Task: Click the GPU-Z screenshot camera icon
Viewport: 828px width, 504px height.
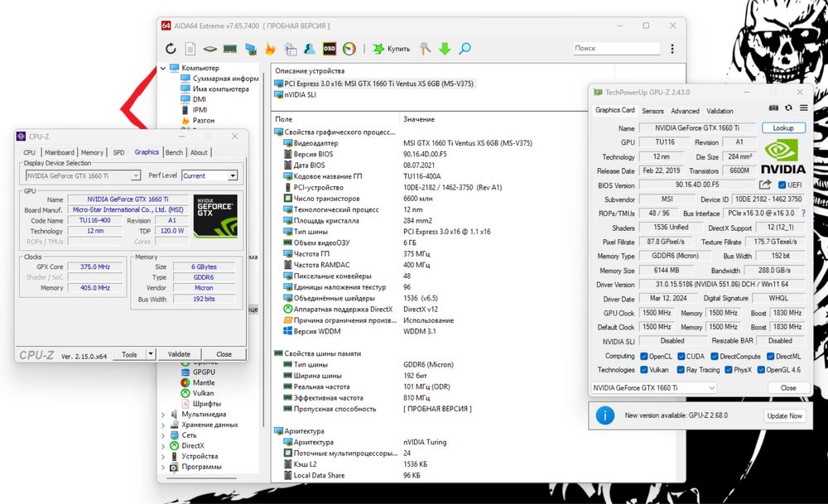Action: pos(773,108)
